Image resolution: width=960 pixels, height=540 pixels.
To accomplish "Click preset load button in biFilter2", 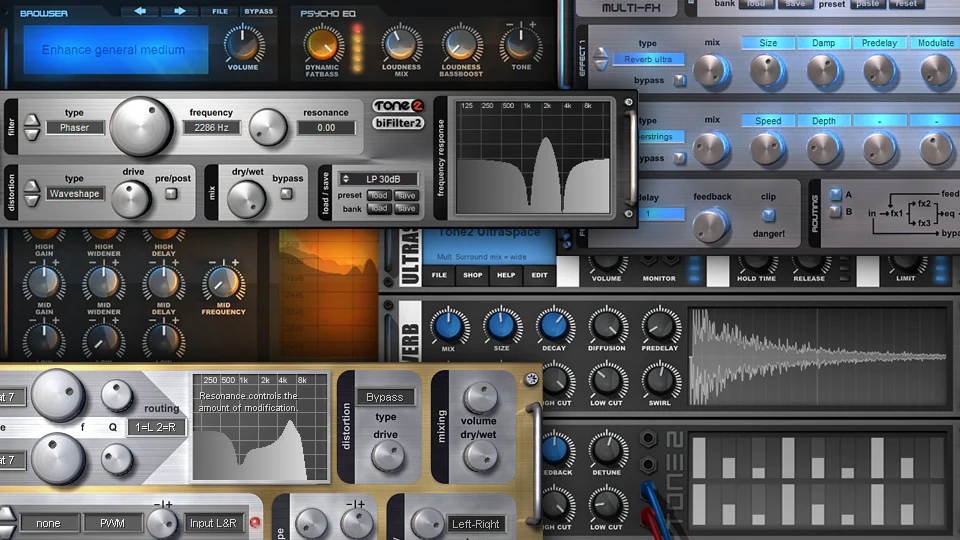I will click(378, 195).
